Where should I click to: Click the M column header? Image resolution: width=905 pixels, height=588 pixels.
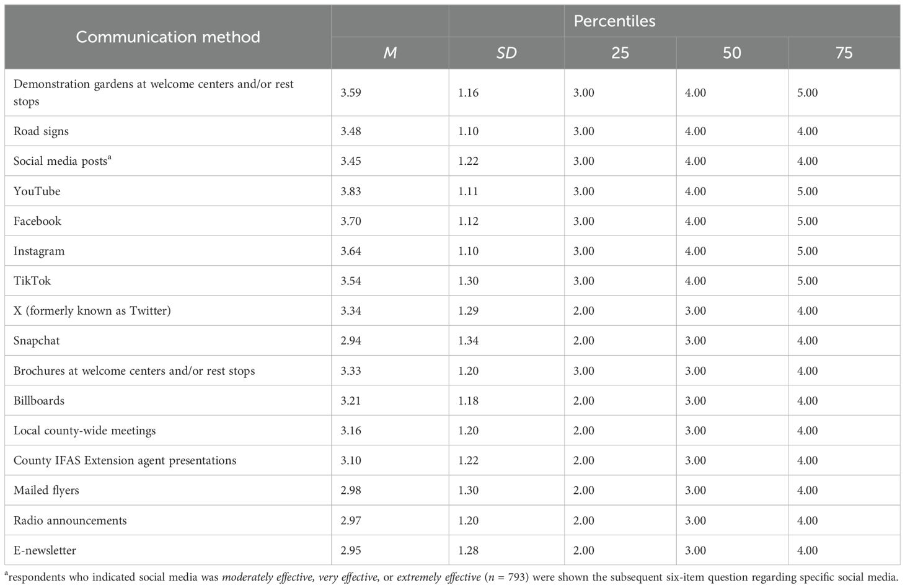tap(390, 53)
